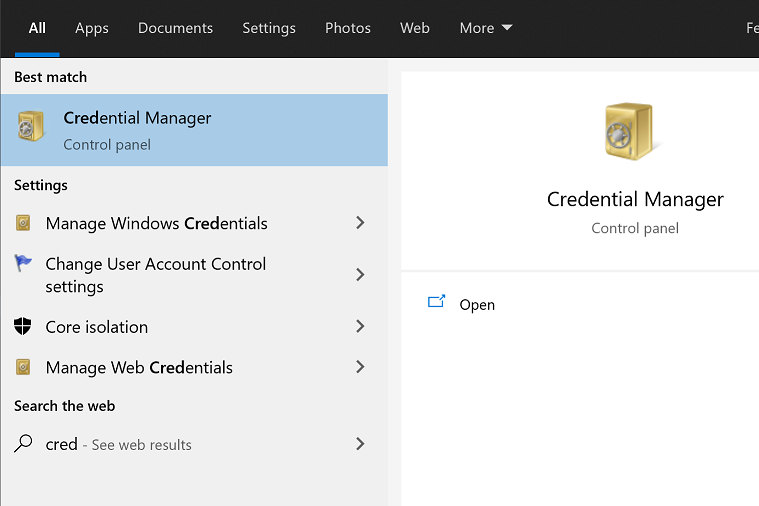
Task: Click Control panel subtitle under preview title
Action: pos(635,228)
